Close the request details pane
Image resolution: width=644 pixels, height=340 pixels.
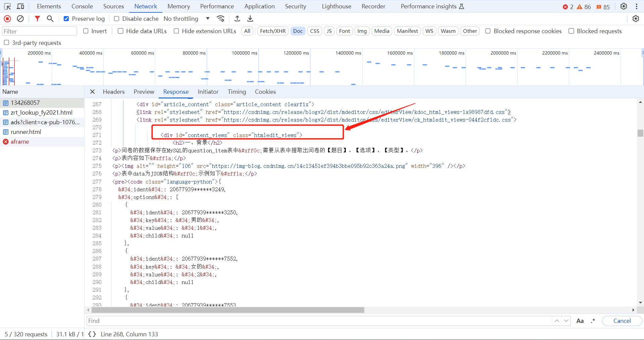click(x=93, y=92)
